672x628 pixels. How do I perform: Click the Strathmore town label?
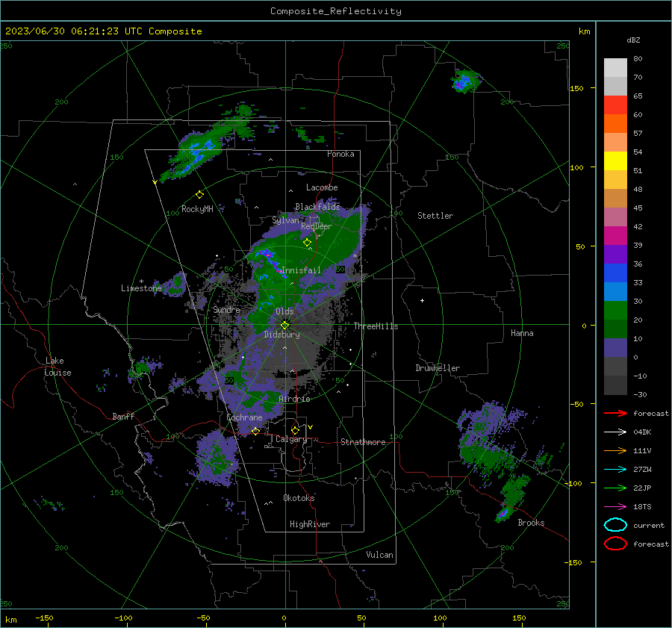coord(363,442)
